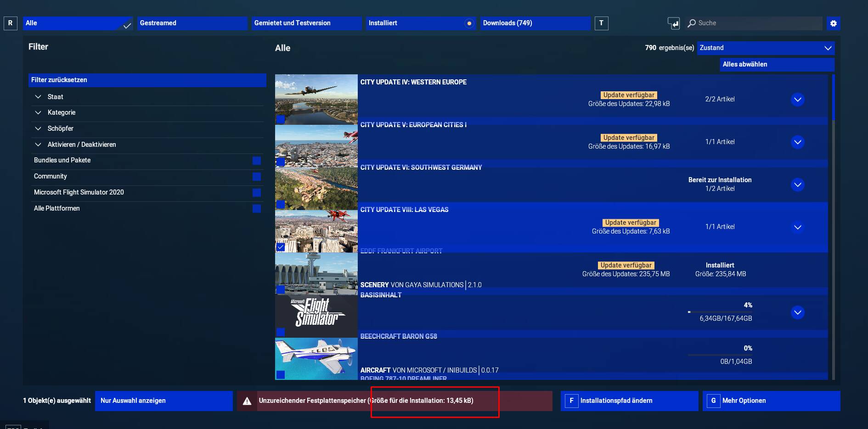Screen dimensions: 868x429
Task: Expand City Update IV: Western Europe details
Action: coord(797,100)
